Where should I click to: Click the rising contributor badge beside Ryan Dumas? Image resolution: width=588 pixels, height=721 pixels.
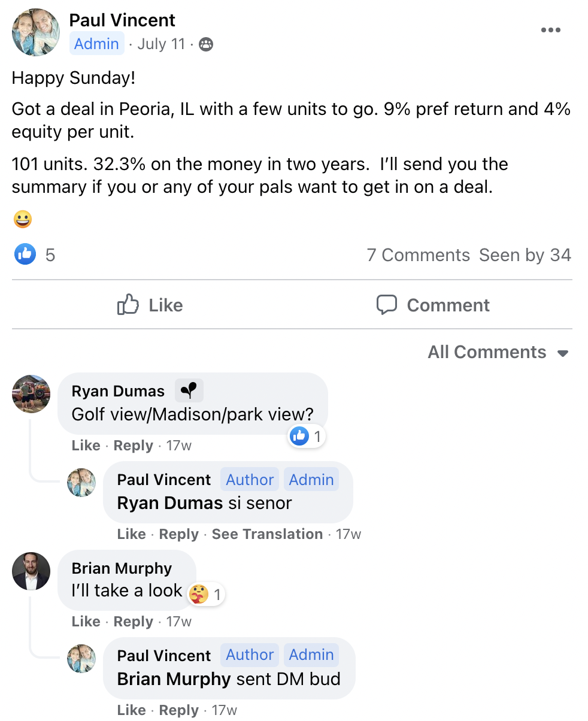189,391
